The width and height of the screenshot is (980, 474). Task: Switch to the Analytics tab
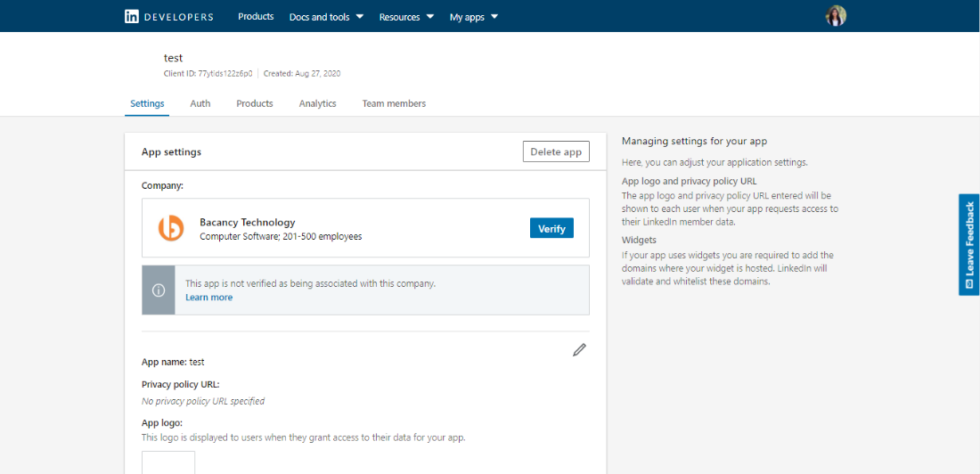[317, 104]
